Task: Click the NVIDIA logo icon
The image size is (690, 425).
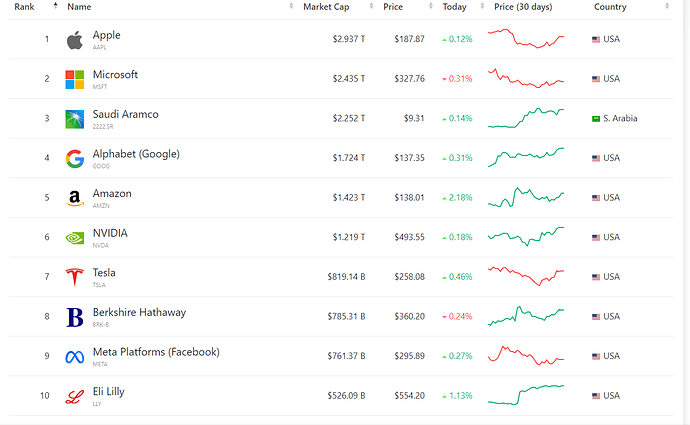Action: pyautogui.click(x=75, y=238)
